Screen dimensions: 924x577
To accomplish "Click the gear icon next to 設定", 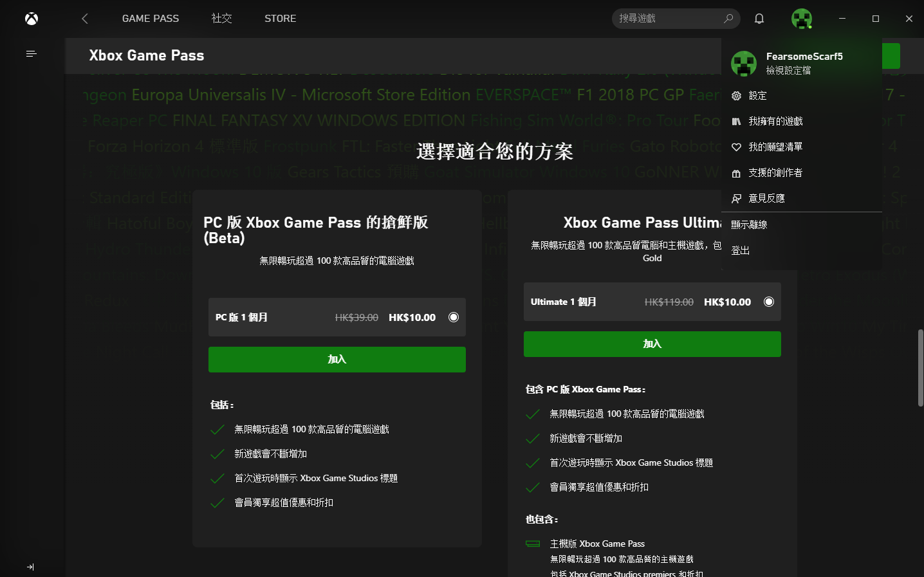I will [736, 96].
